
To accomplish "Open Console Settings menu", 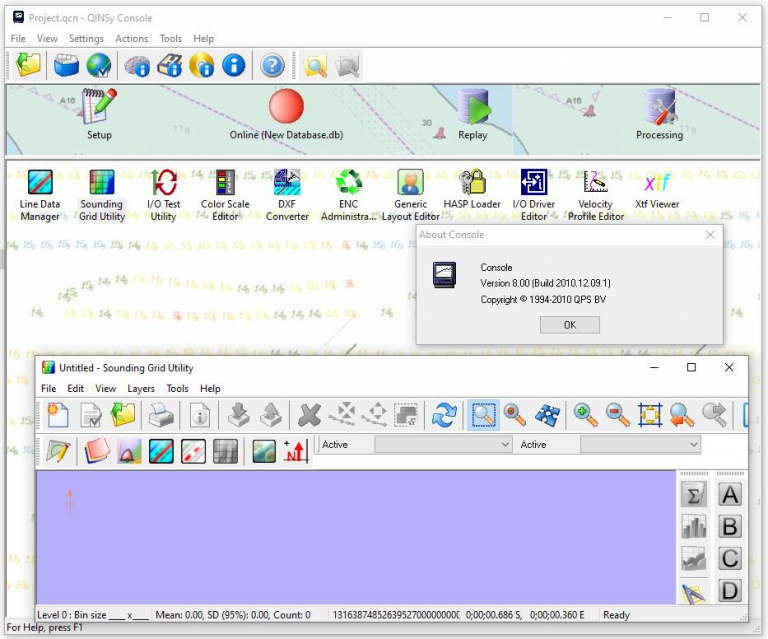I will [x=86, y=38].
